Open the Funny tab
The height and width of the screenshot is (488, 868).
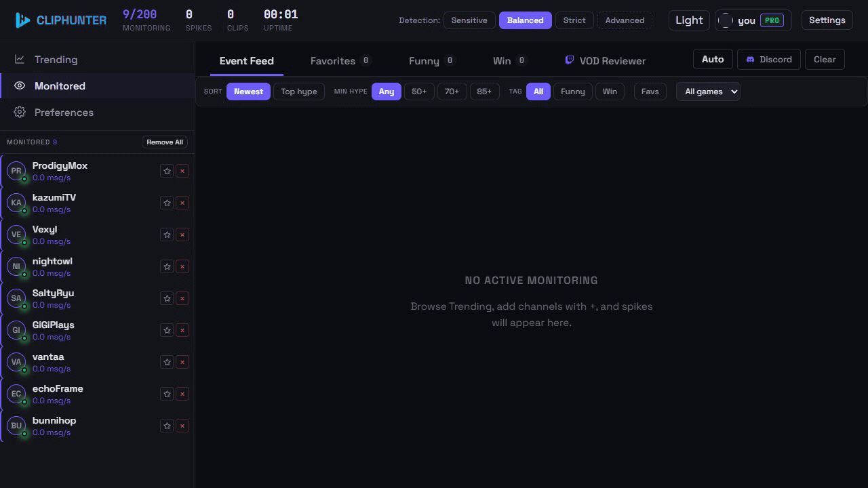(x=431, y=61)
